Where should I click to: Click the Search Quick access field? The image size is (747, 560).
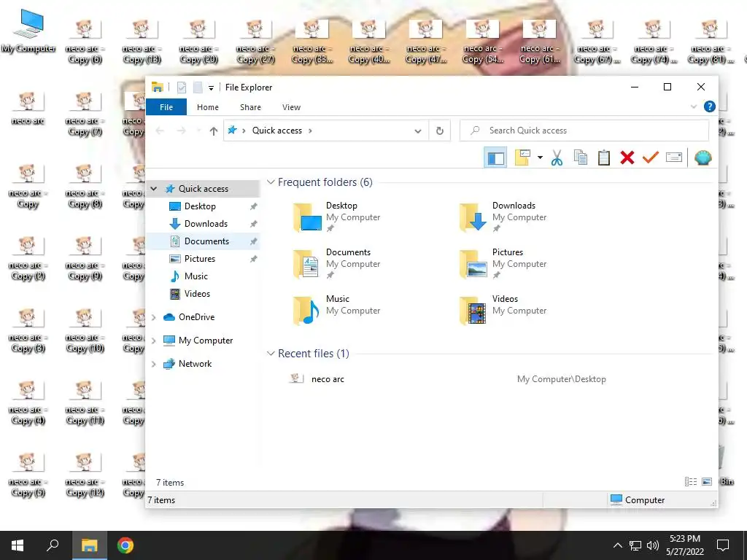(584, 131)
